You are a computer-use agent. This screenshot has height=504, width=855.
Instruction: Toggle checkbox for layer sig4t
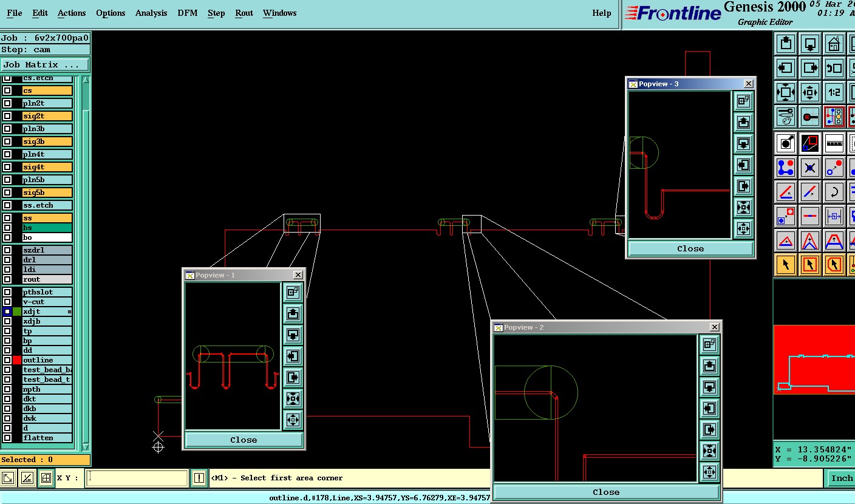[x=7, y=167]
